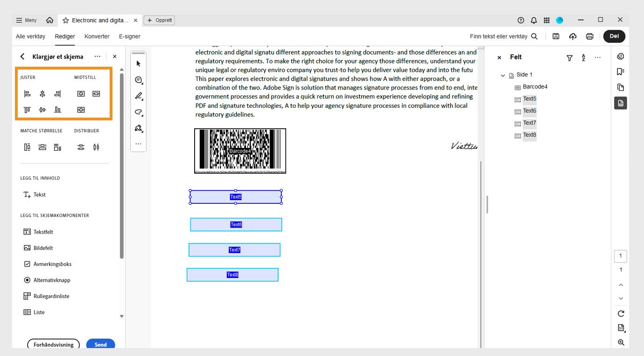The image size is (644, 356).
Task: Click the blue Send button
Action: coord(101,345)
